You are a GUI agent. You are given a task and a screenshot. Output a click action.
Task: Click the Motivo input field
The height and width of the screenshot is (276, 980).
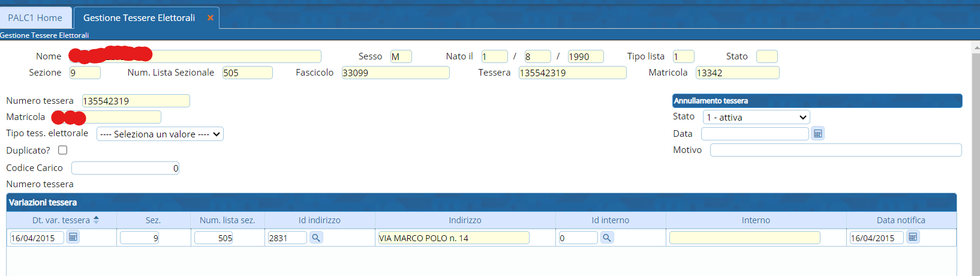tap(835, 150)
